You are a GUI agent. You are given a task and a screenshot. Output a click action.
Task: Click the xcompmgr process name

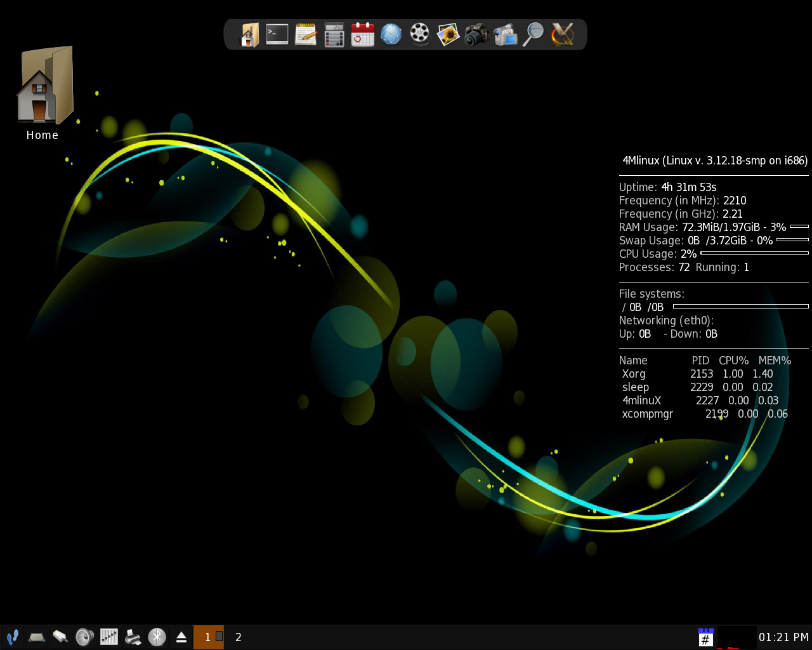[x=648, y=414]
